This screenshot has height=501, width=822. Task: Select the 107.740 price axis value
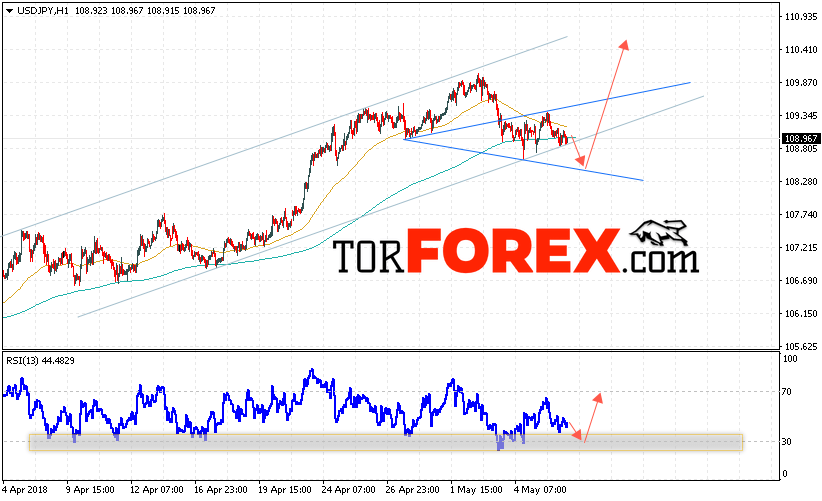(x=801, y=215)
